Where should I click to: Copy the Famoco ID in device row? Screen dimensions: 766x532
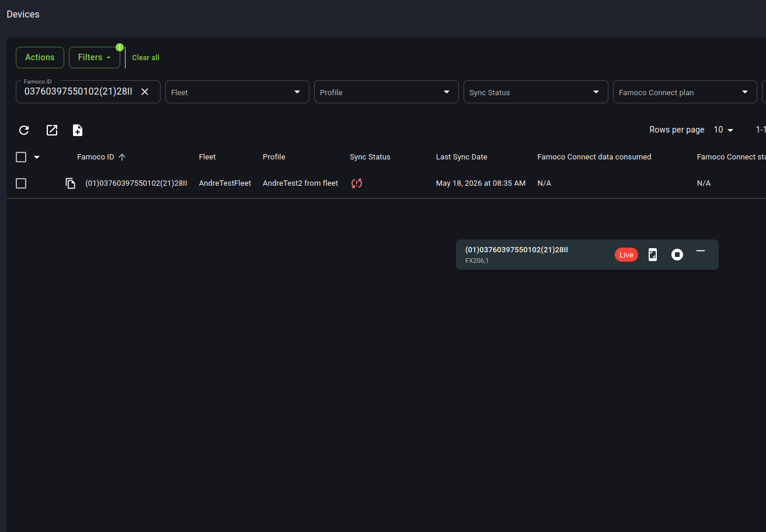point(71,183)
